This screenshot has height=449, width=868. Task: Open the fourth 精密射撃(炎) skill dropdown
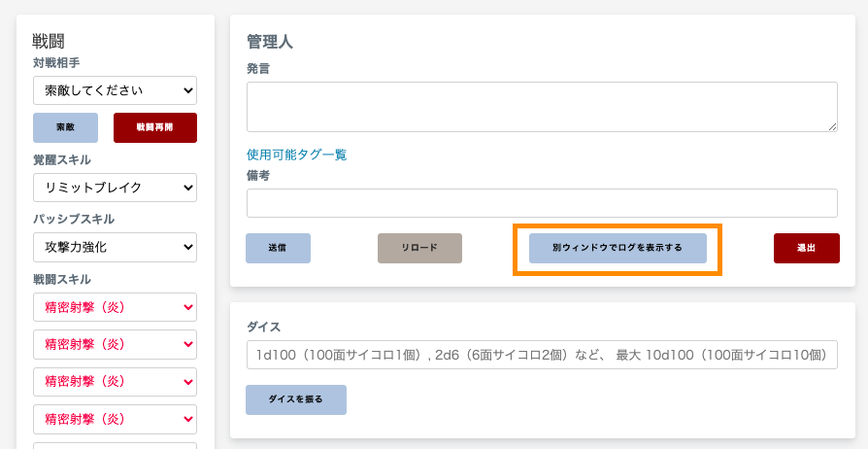(x=115, y=419)
